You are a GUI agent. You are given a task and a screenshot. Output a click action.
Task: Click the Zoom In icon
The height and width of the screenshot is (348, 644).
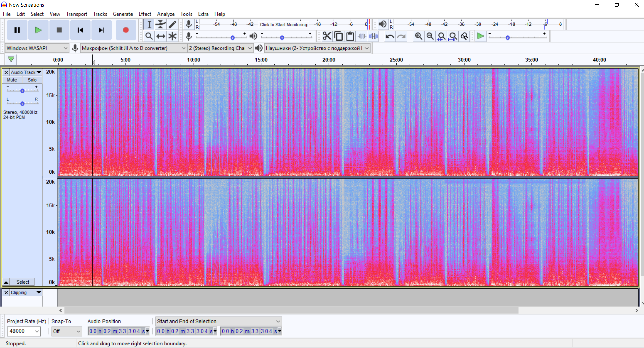[418, 36]
